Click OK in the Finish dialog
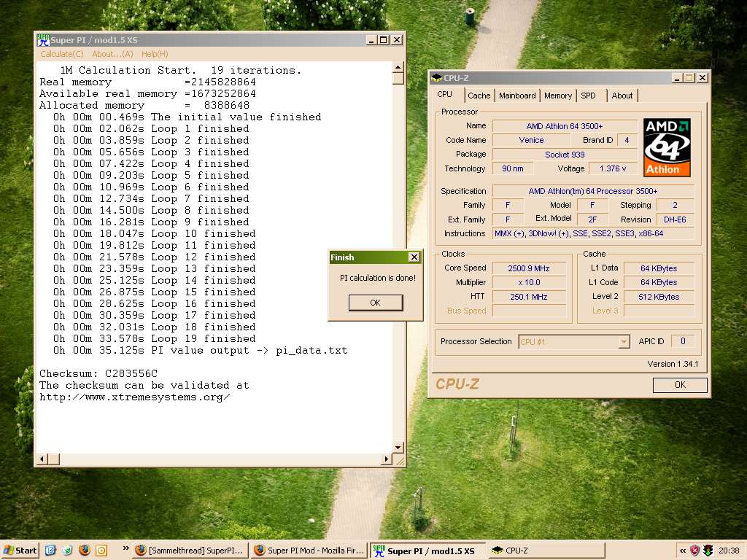This screenshot has height=560, width=747. pyautogui.click(x=376, y=303)
